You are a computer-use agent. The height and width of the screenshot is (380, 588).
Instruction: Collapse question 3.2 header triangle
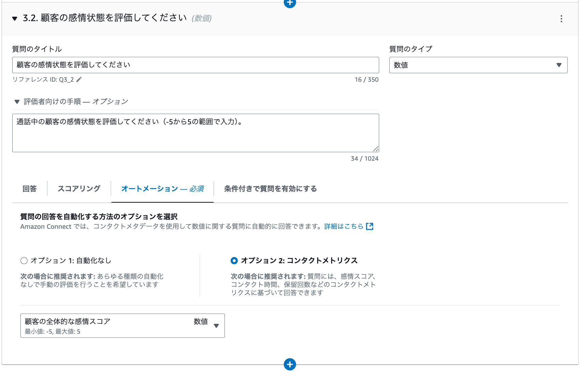(x=15, y=18)
